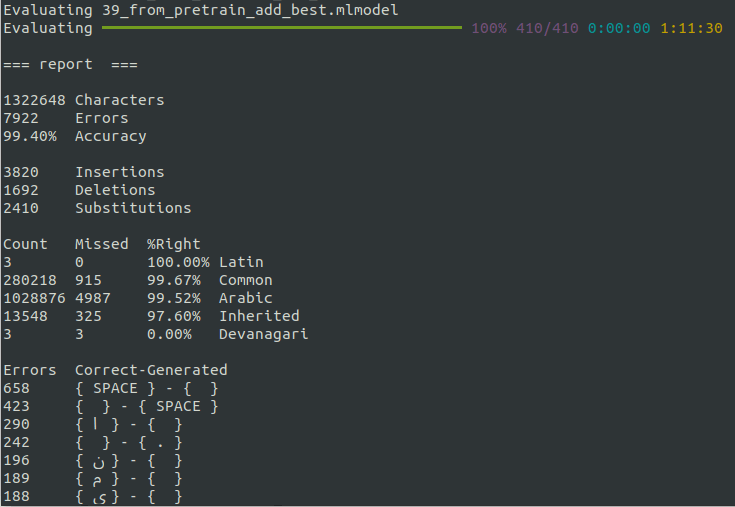Click the Arabic script row
Image resolution: width=735 pixels, height=507 pixels.
coord(245,298)
